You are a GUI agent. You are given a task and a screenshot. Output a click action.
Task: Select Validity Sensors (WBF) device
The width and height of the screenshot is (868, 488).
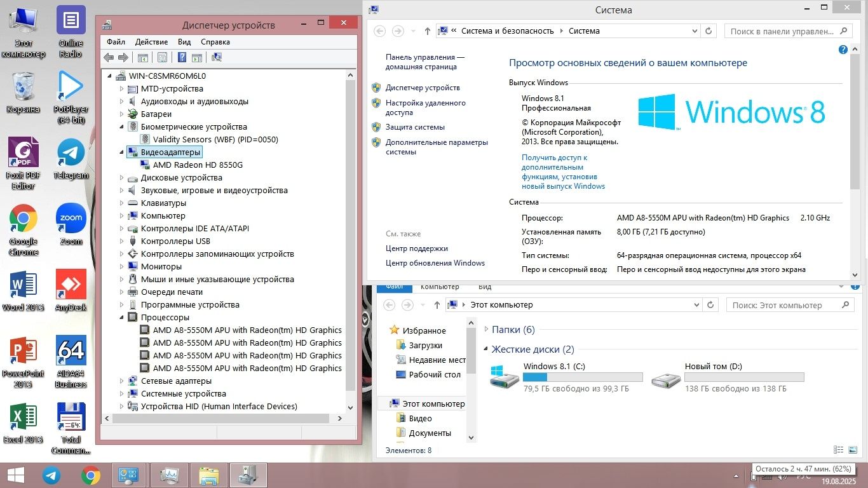tap(215, 140)
